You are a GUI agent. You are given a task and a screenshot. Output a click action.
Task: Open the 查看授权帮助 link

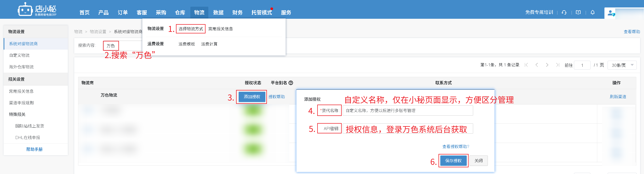(455, 146)
